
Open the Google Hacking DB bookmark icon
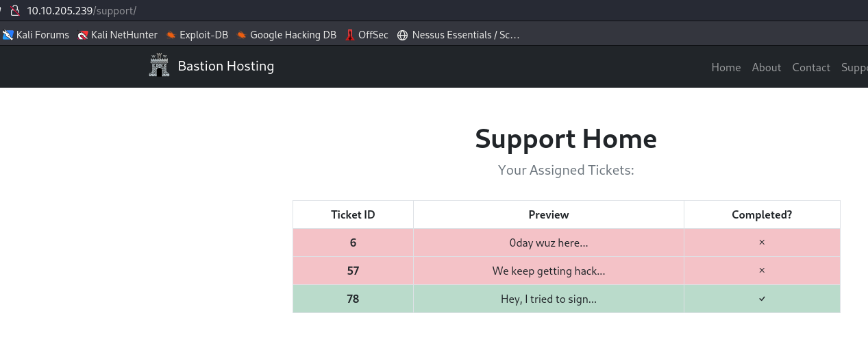click(242, 35)
